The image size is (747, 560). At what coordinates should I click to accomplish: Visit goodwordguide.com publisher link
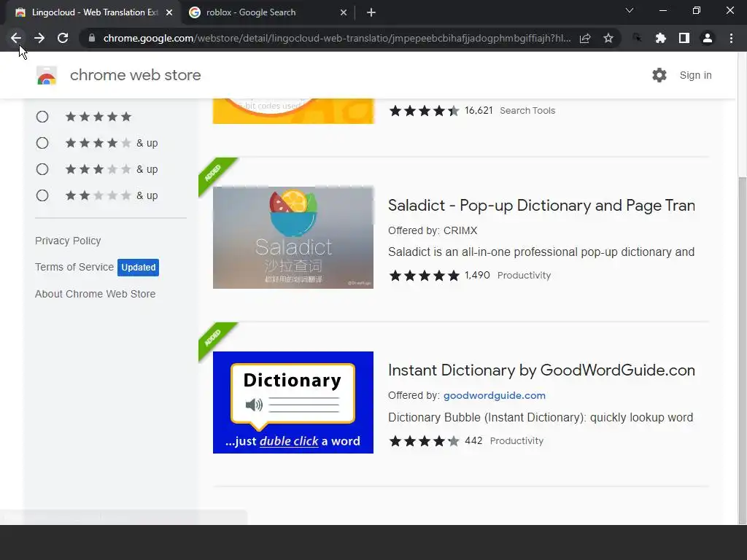(495, 395)
